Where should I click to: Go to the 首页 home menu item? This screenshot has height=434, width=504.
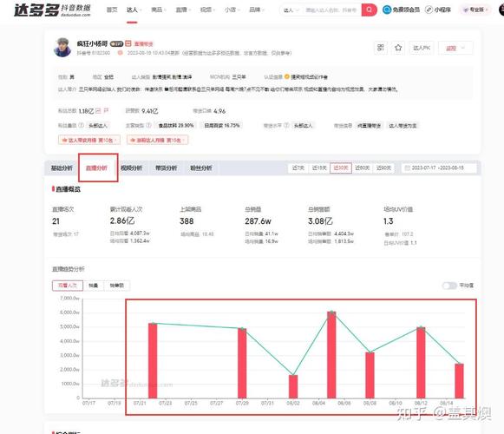pyautogui.click(x=112, y=10)
